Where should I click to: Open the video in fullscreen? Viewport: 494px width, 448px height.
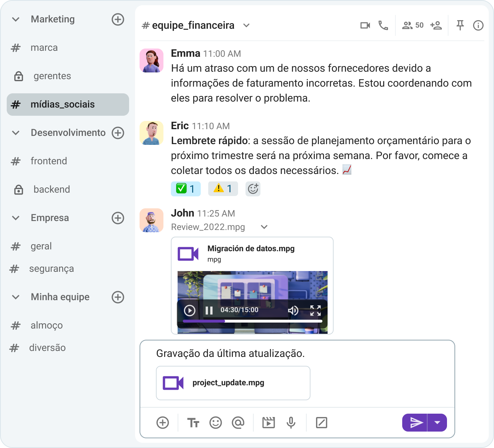[x=315, y=310]
